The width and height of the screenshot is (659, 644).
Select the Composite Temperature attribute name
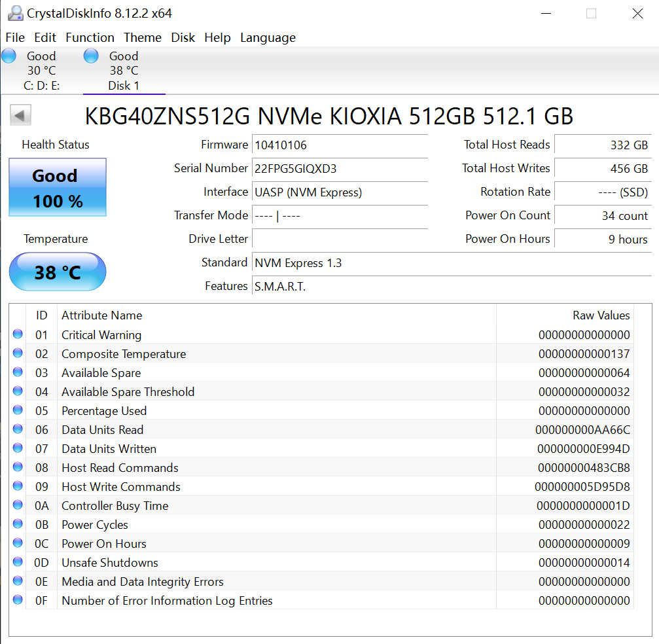pyautogui.click(x=124, y=354)
